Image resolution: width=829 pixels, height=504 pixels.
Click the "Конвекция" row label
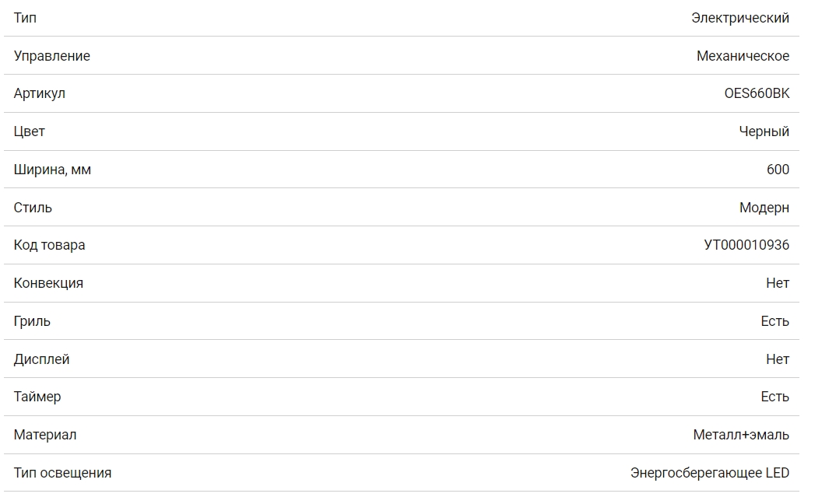[48, 283]
